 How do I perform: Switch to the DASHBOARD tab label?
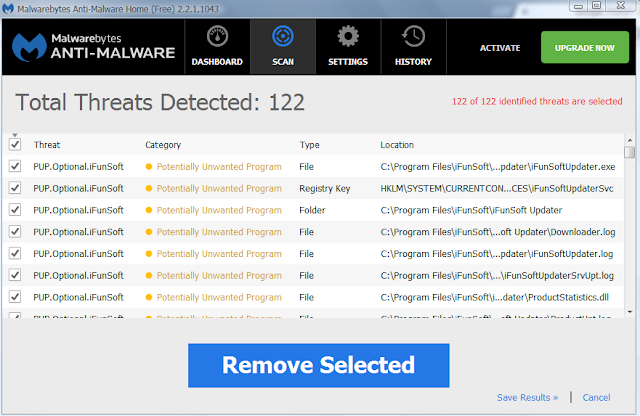[217, 62]
